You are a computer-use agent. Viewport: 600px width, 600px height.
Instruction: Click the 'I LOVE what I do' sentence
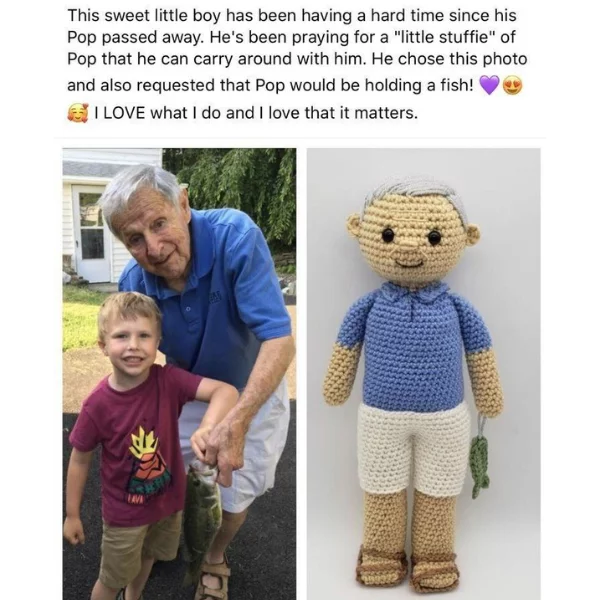(x=256, y=113)
